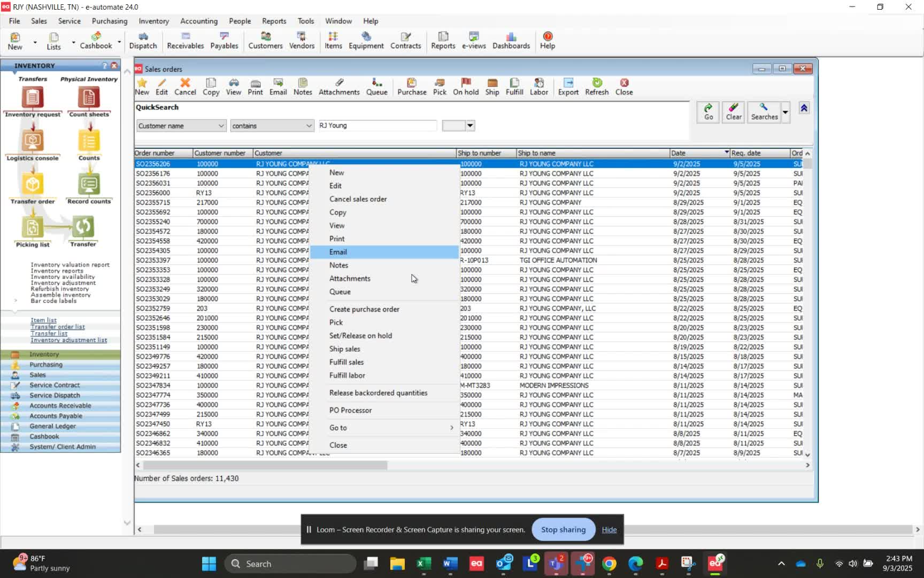
Task: Choose Cancel sales order from context menu
Action: click(x=384, y=199)
